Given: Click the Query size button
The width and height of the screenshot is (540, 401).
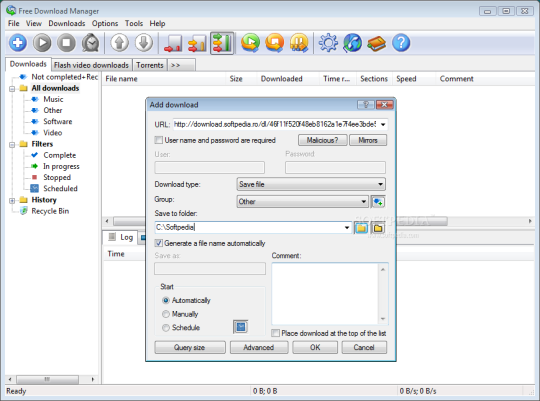Looking at the screenshot, I should click(190, 347).
